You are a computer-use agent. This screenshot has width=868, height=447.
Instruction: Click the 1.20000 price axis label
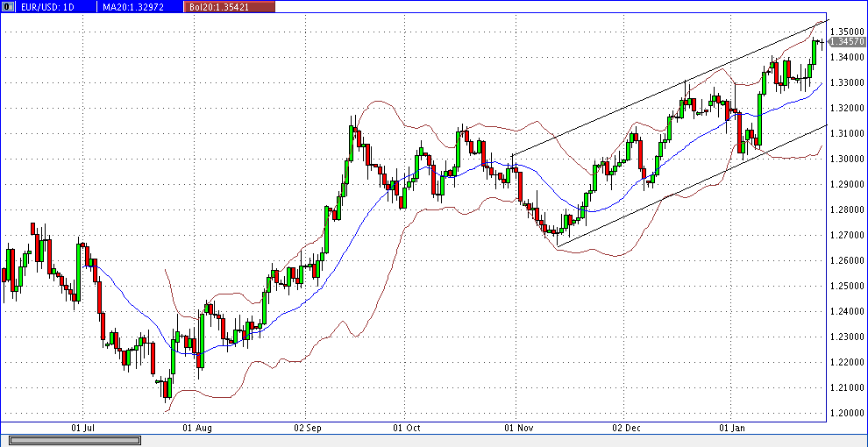coord(846,413)
